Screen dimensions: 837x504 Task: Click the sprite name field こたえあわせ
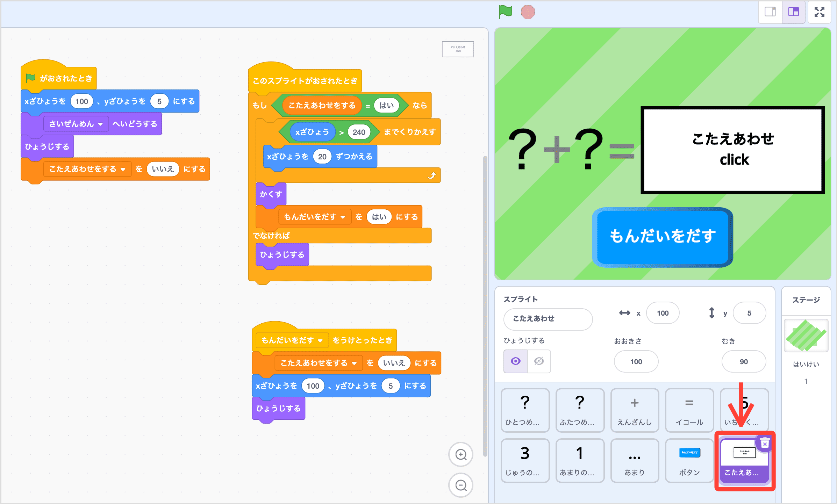tap(548, 319)
